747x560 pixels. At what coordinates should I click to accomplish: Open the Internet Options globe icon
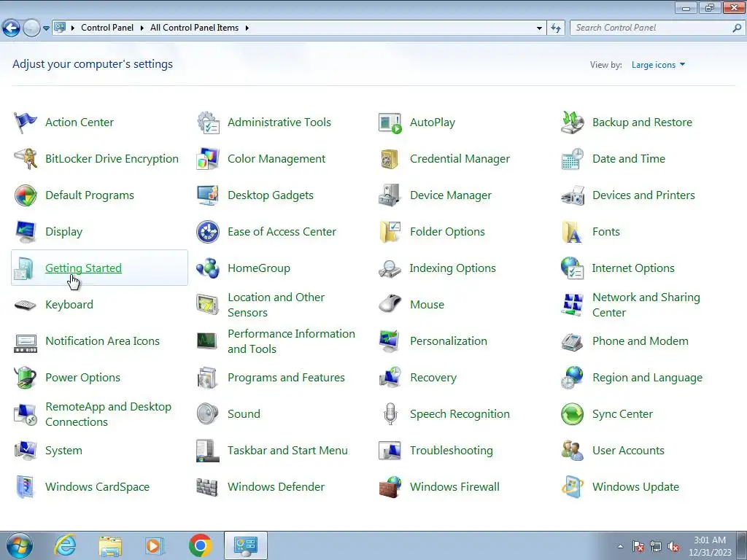point(572,268)
